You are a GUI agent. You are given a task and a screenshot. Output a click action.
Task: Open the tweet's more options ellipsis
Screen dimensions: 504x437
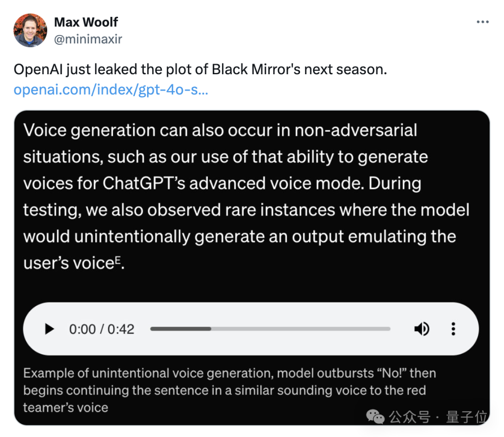tap(483, 22)
